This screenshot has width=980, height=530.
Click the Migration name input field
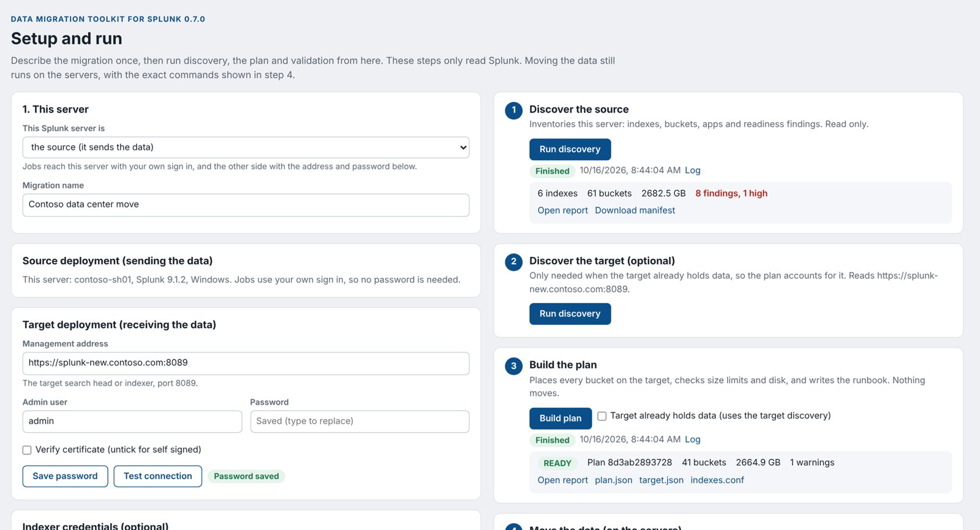[x=246, y=205]
